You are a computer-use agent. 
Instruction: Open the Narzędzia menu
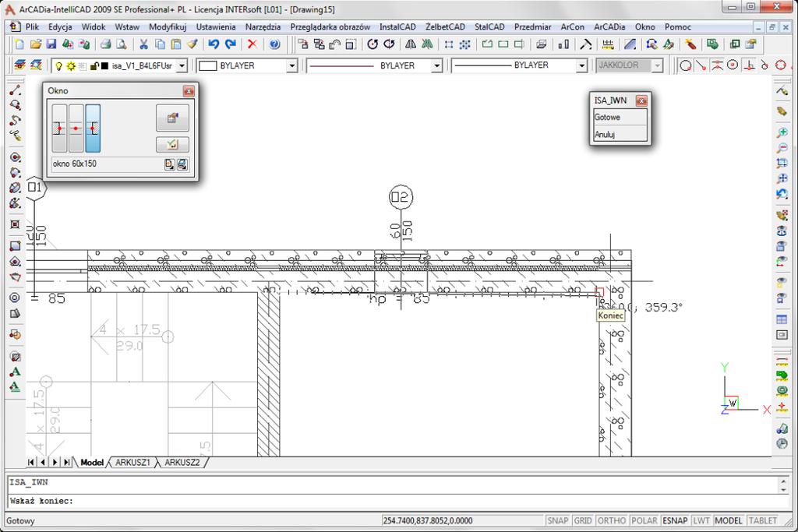(263, 27)
